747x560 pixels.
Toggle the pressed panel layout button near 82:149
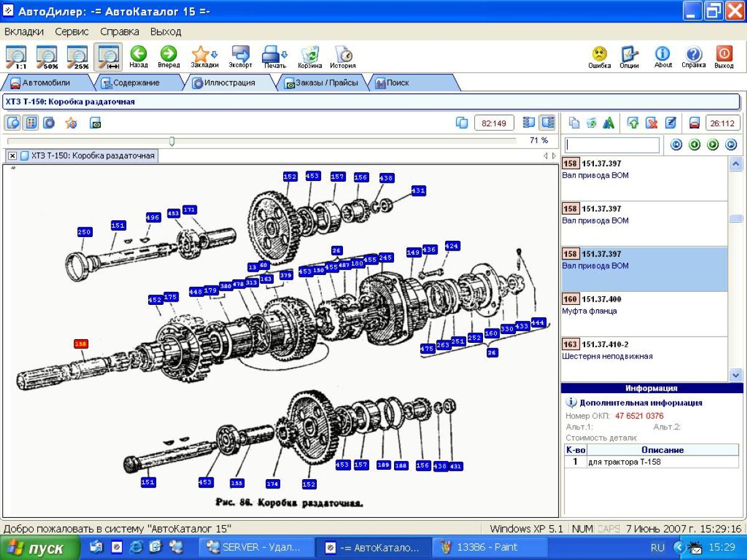click(547, 123)
